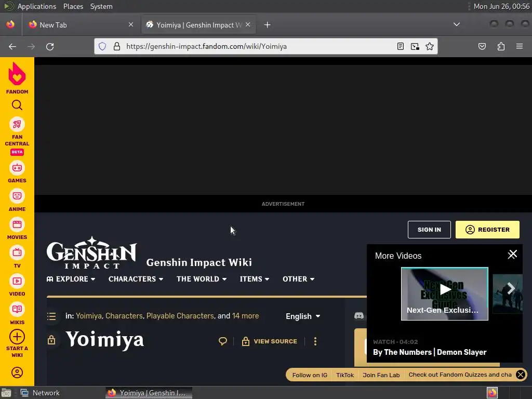Screen dimensions: 532x399
Task: Close the New Tab tab
Action: (131, 24)
